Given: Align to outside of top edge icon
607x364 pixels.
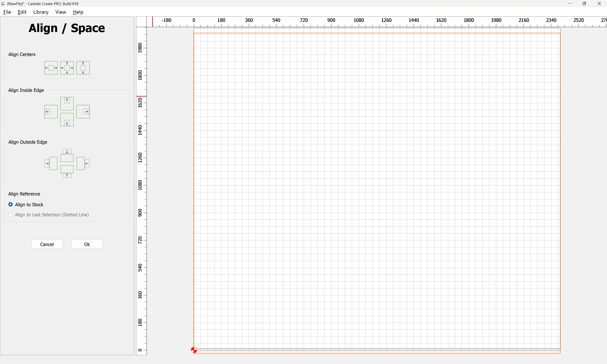Looking at the screenshot, I should point(67,155).
